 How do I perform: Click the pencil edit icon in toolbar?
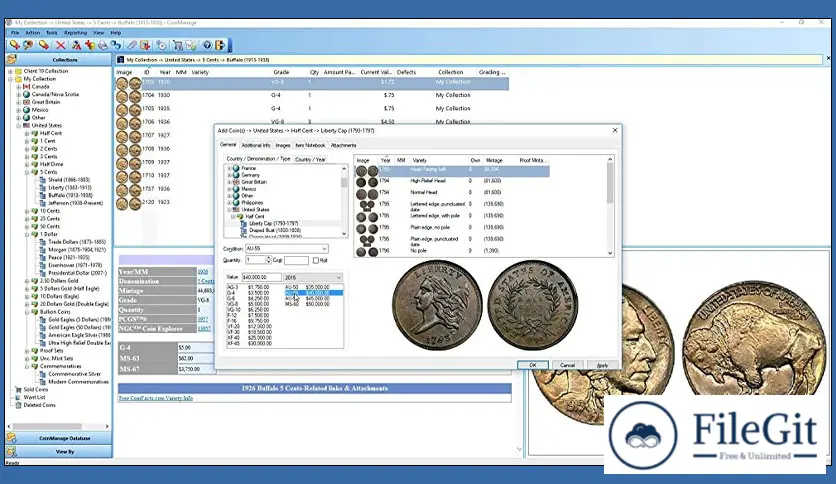tap(132, 46)
